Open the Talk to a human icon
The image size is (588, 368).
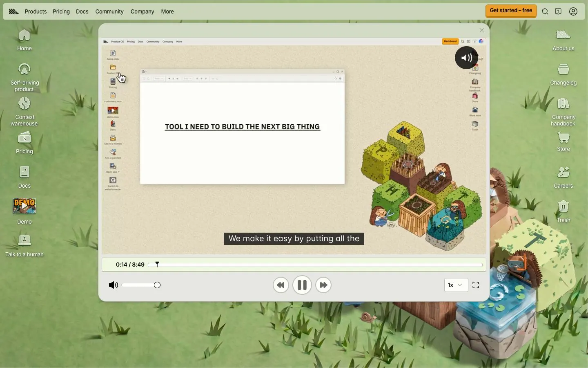click(x=24, y=246)
